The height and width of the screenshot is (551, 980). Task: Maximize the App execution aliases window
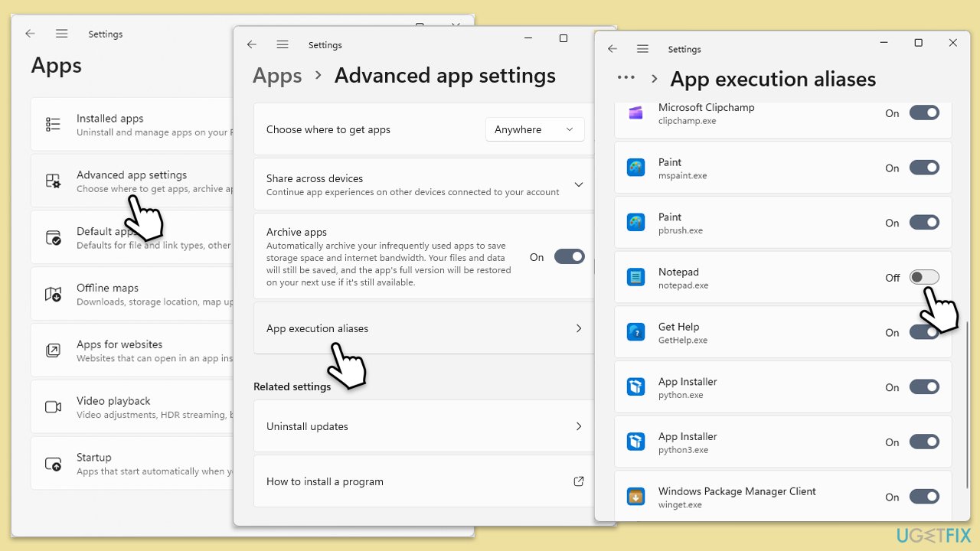pos(918,43)
